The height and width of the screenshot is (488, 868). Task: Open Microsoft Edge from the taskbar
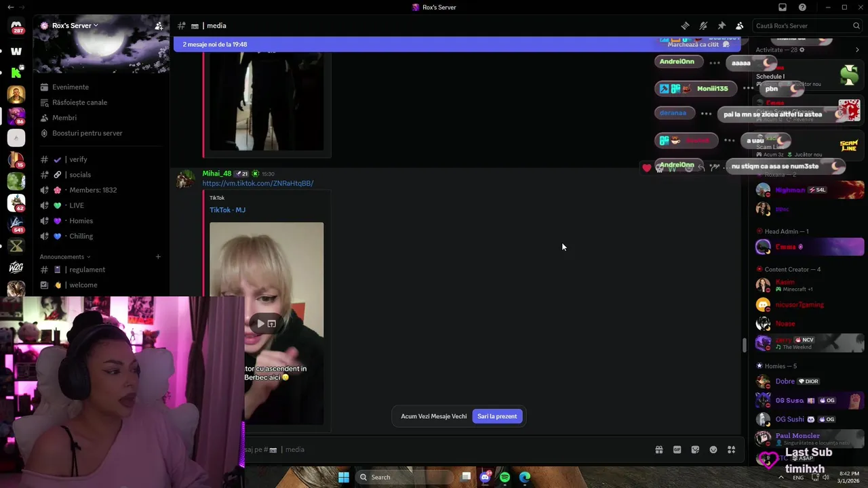pos(525,477)
